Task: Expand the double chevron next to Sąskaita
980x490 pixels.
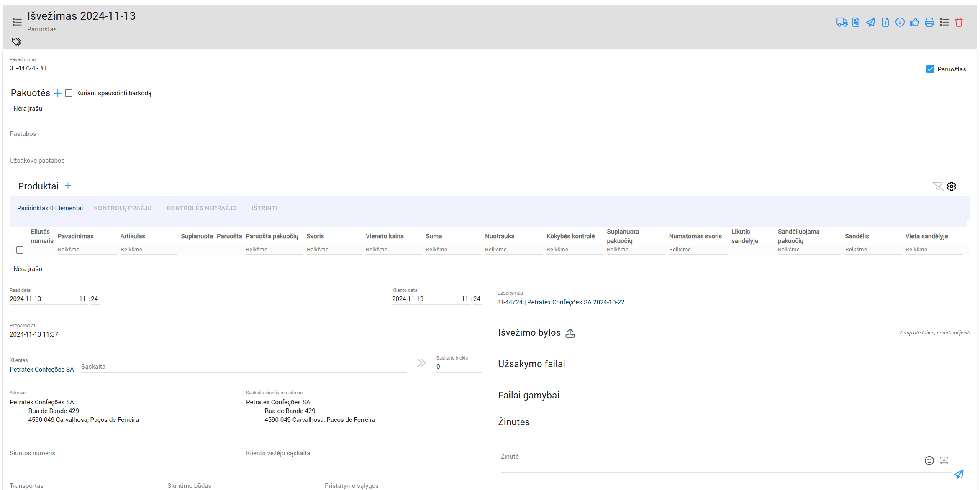Action: point(421,363)
